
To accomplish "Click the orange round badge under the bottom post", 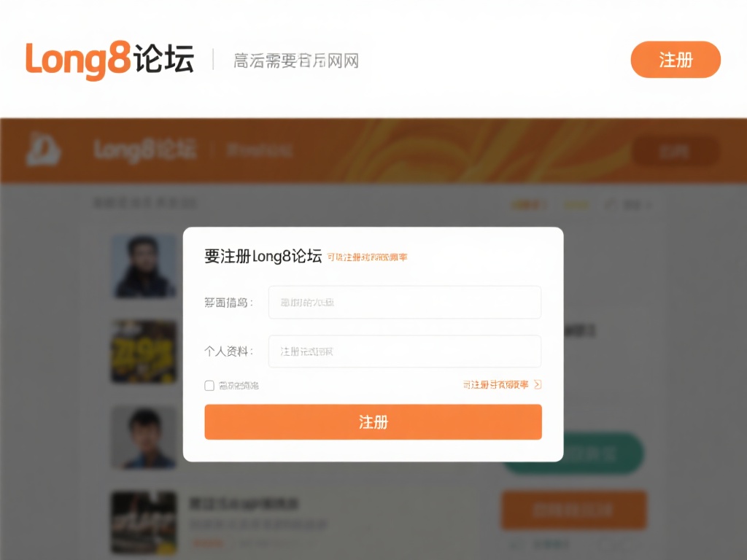I will (x=207, y=542).
